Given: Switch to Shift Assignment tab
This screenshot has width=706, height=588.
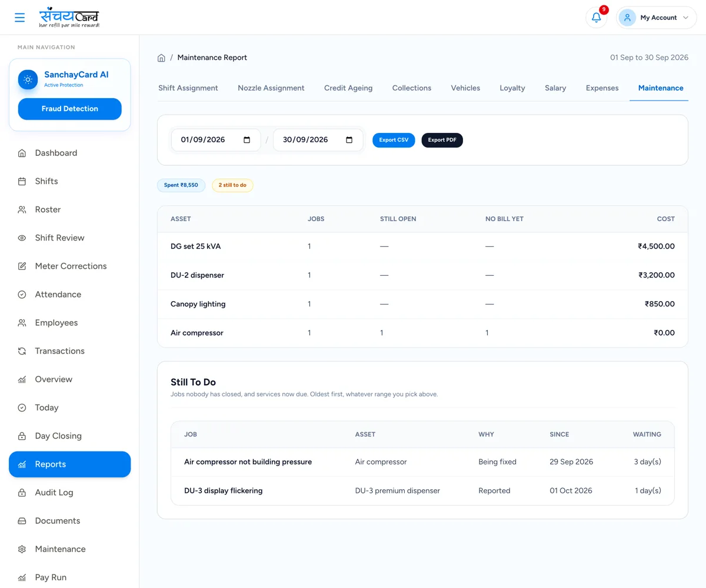Looking at the screenshot, I should pos(188,88).
